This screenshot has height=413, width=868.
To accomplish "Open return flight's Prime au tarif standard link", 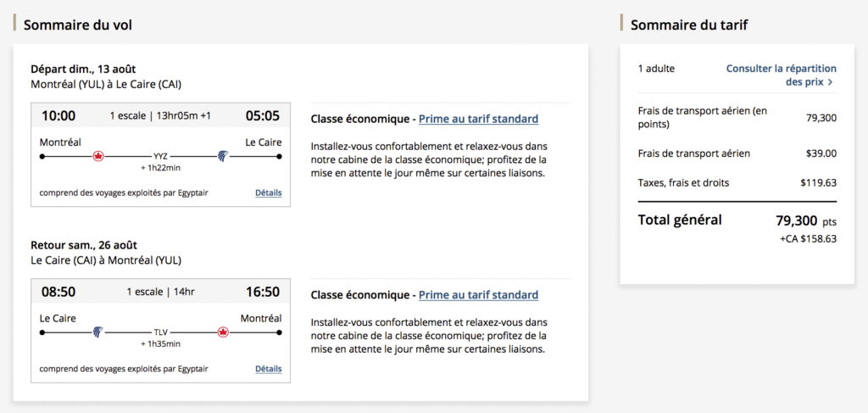I will pos(478,295).
